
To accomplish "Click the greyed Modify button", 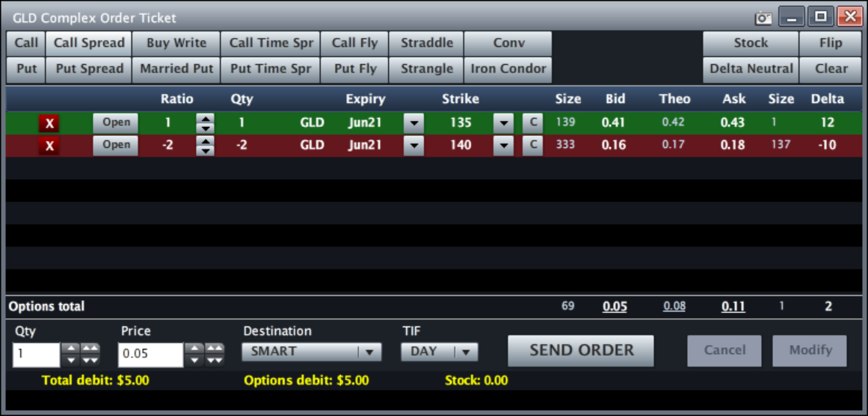I will click(810, 351).
